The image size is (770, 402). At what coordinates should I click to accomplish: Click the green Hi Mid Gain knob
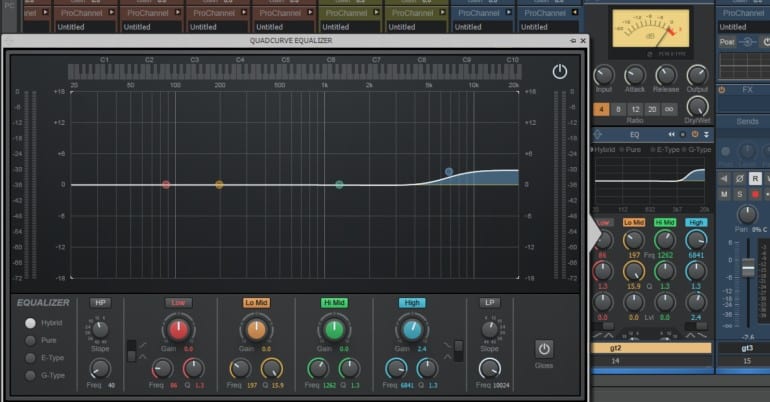pos(333,329)
